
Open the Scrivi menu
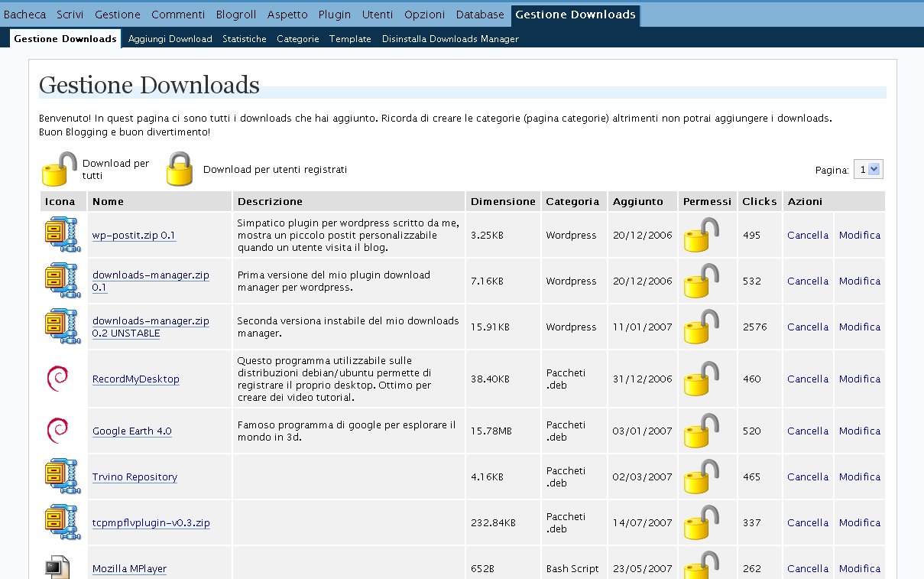point(70,15)
